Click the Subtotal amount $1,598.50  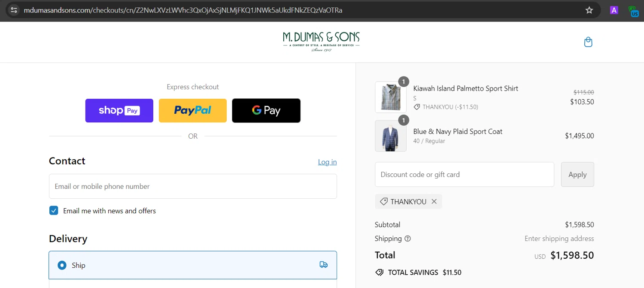point(580,224)
